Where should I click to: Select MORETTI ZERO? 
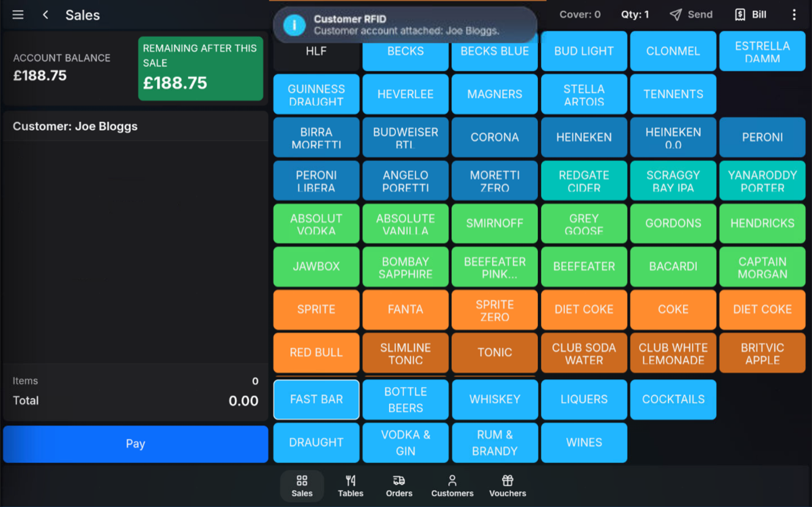495,181
